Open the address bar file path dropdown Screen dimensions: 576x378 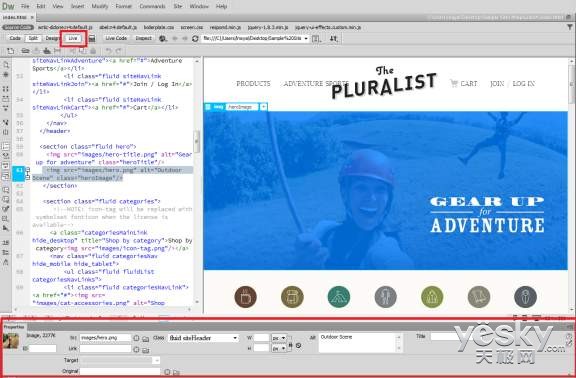(x=306, y=38)
